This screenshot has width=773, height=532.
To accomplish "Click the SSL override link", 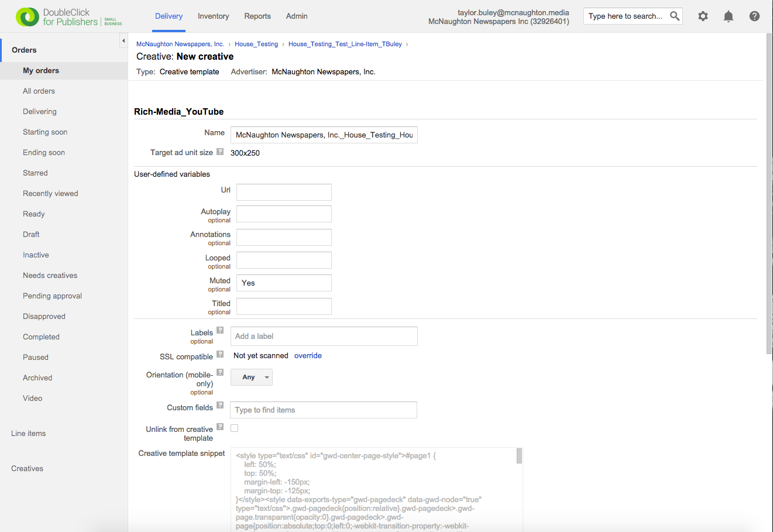I will (308, 356).
